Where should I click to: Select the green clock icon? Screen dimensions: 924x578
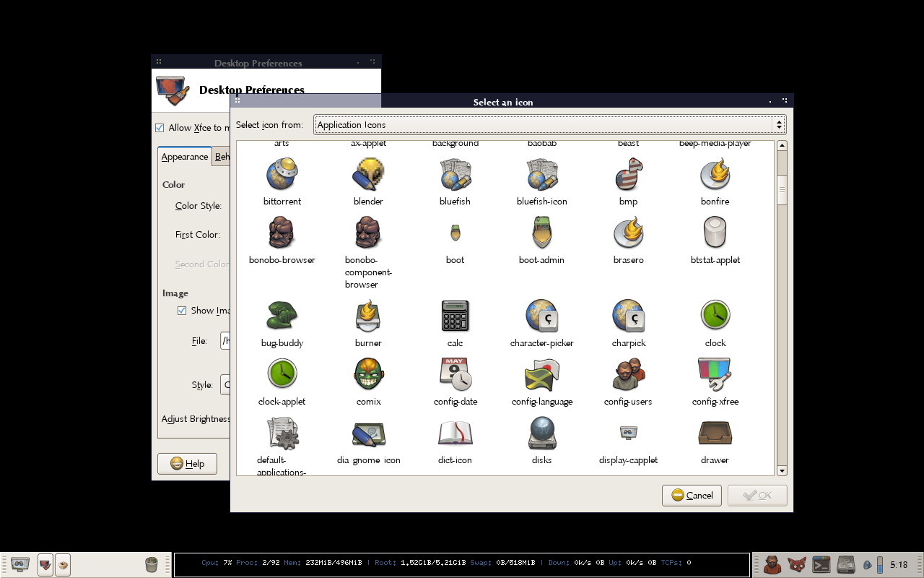pos(715,315)
